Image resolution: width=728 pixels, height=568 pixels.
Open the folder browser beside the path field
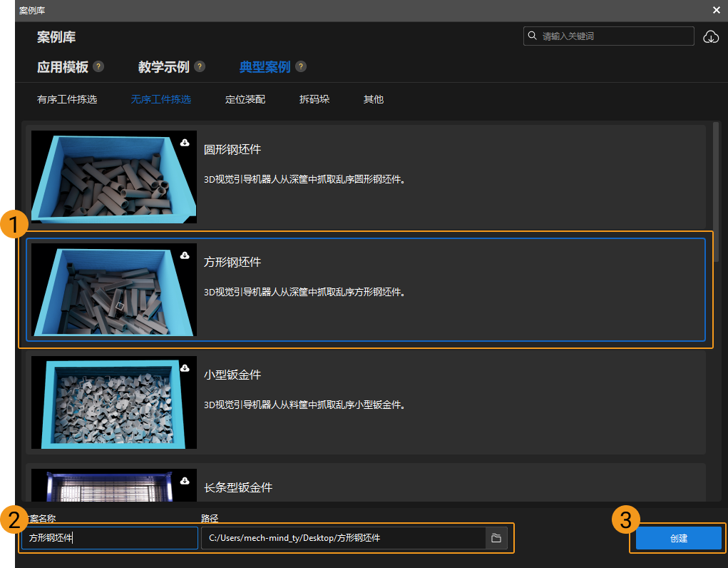496,538
